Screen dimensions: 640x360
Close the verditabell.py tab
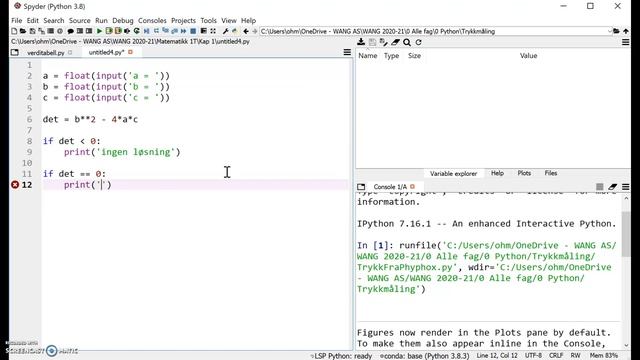70,53
